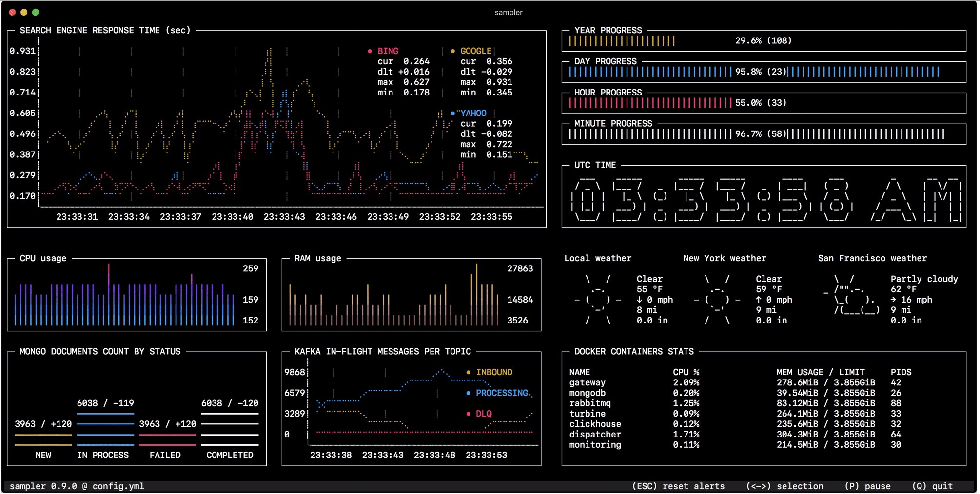Screen dimensions: 980x494
Task: Click the New York weather sun icon
Action: click(717, 300)
